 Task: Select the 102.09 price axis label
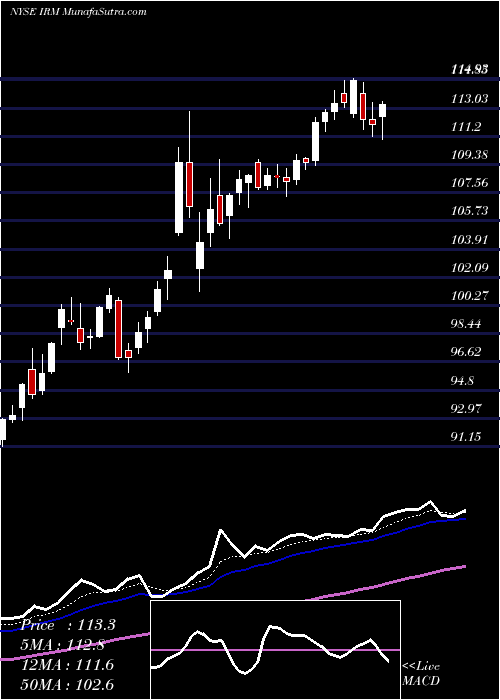click(x=469, y=268)
